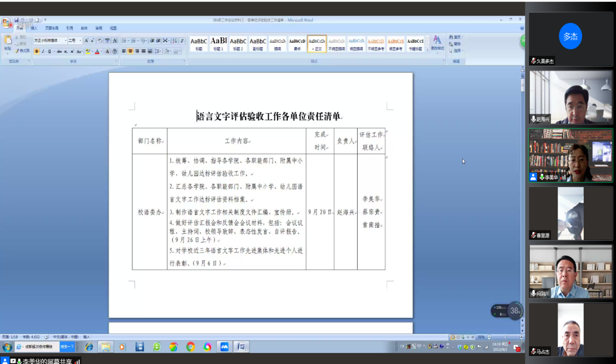The width and height of the screenshot is (616, 364).
Task: Click the Save icon in quick access toolbar
Action: [17, 20]
